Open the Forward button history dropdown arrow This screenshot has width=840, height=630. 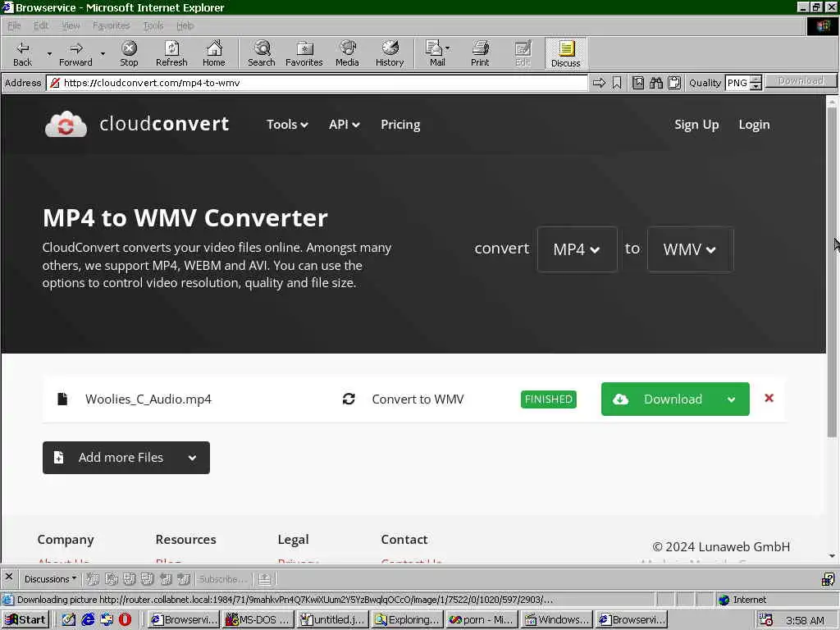coord(103,53)
